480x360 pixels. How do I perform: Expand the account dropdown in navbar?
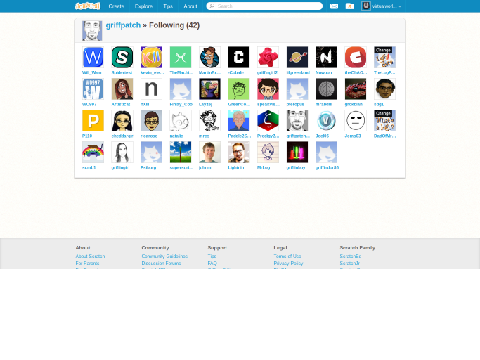click(382, 6)
